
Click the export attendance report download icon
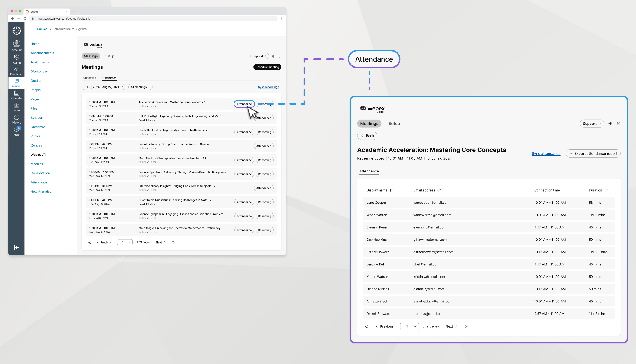click(x=571, y=153)
